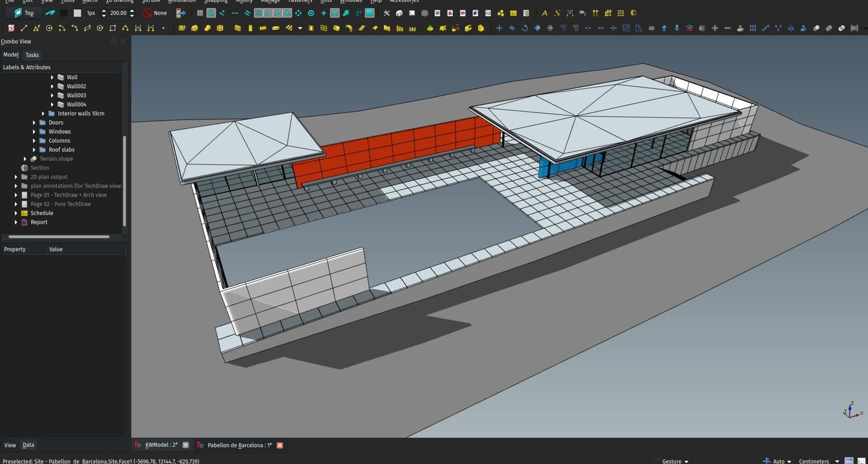
Task: Open the Data property tab
Action: point(28,445)
